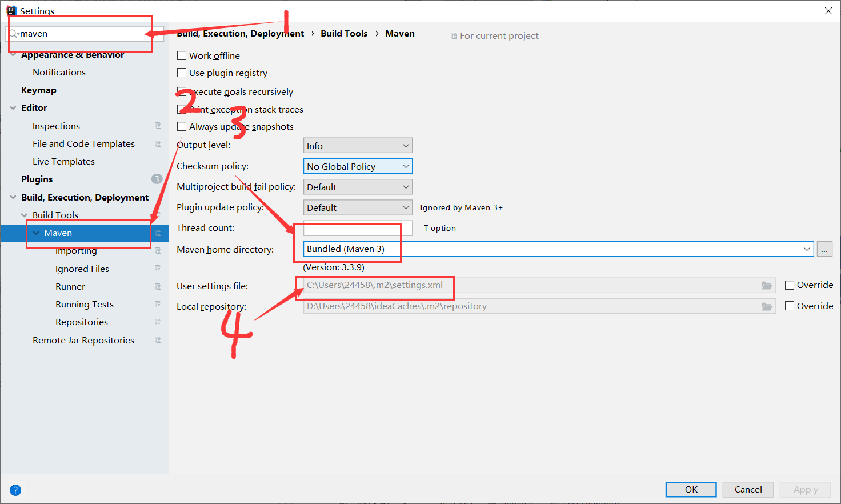Viewport: 841px width, 504px height.
Task: Open Running Tests under Maven
Action: pos(85,304)
